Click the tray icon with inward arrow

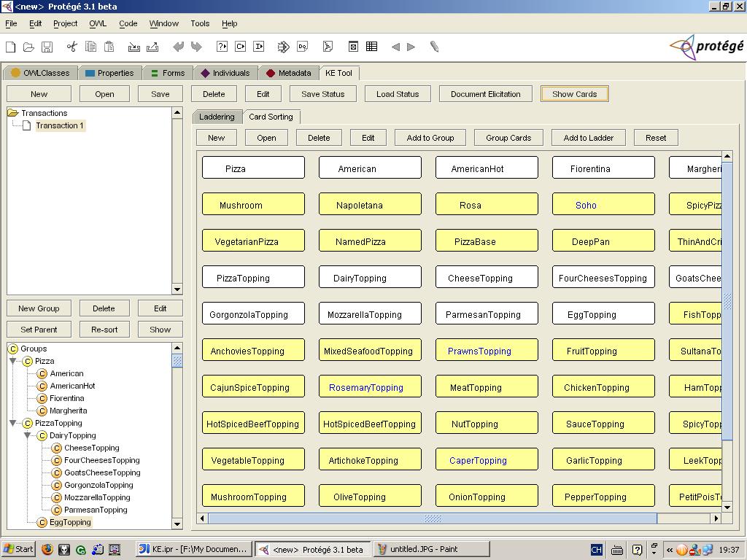pos(134,47)
